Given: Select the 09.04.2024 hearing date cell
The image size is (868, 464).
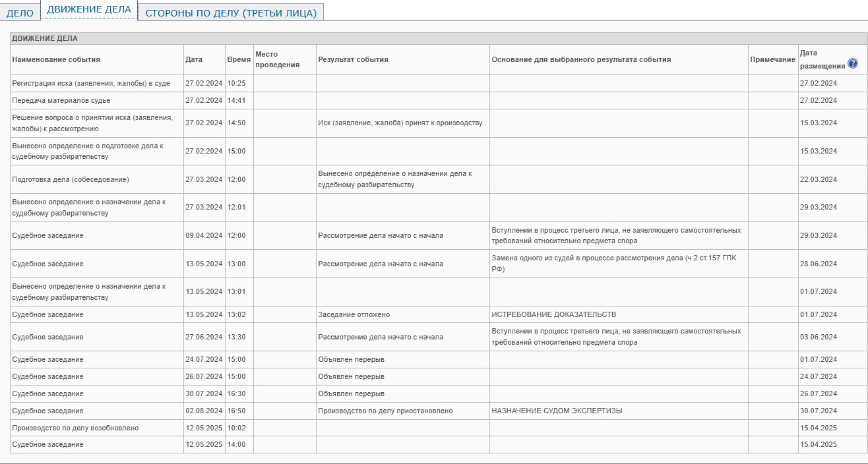Looking at the screenshot, I should pos(204,236).
